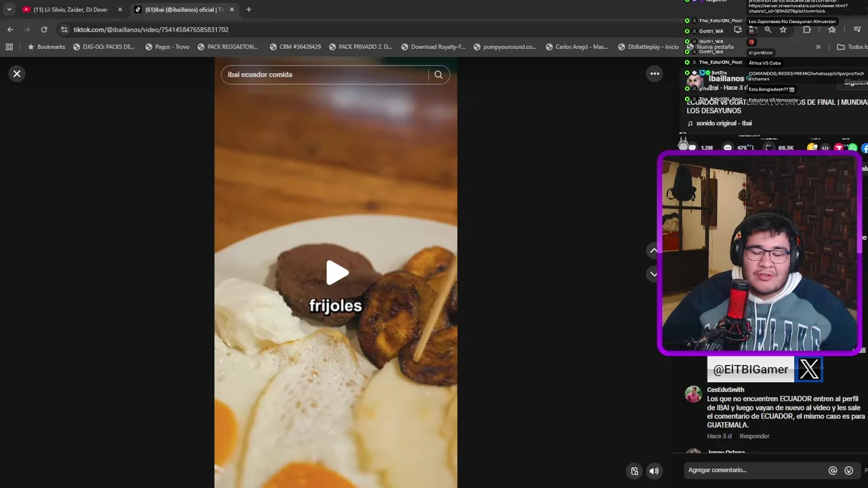
Task: Close the TikTok video viewer
Action: pyautogui.click(x=17, y=74)
